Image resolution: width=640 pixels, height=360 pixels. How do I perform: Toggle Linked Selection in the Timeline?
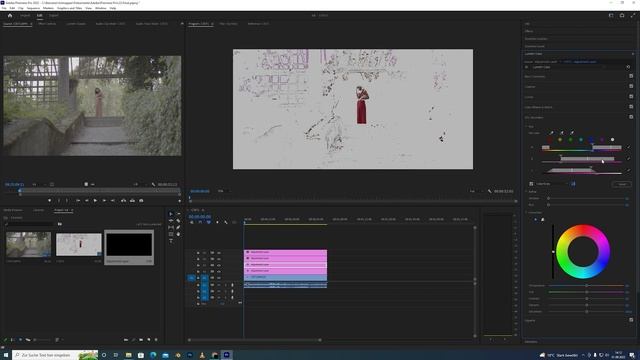209,222
